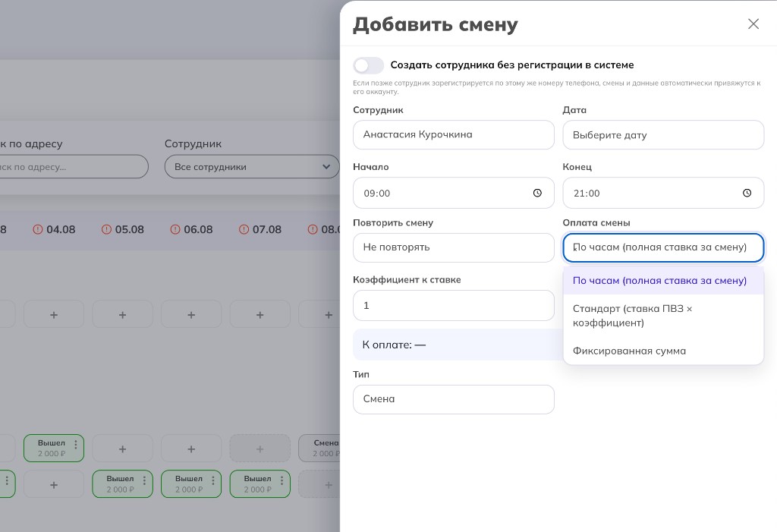Select the 04.08 date header
777x532 pixels.
(61, 229)
